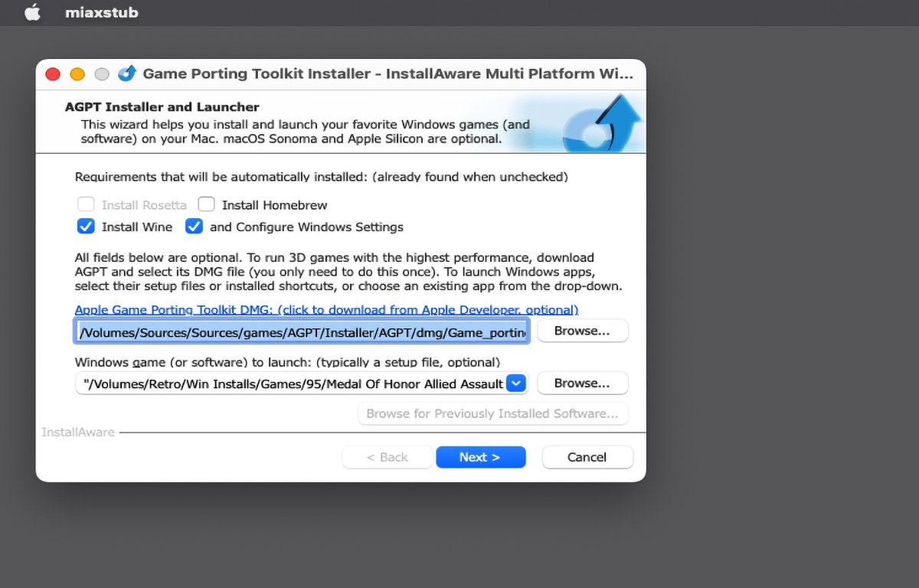
Task: Enable the Install Homebrew checkbox
Action: point(206,205)
